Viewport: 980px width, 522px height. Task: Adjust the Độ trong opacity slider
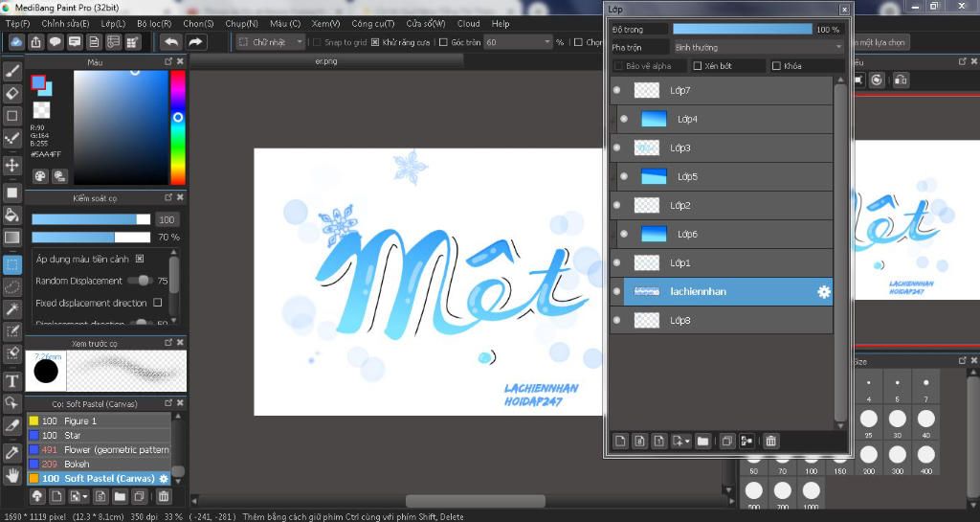click(743, 30)
